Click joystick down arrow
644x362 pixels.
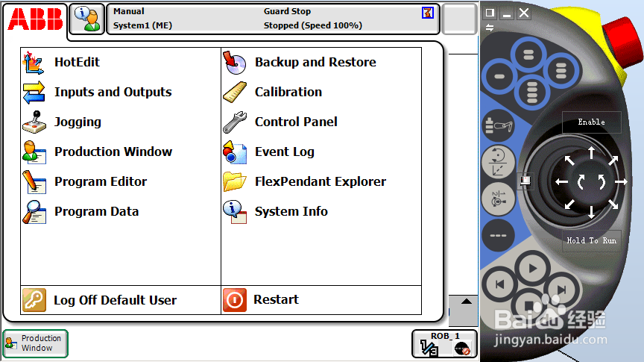click(x=591, y=211)
